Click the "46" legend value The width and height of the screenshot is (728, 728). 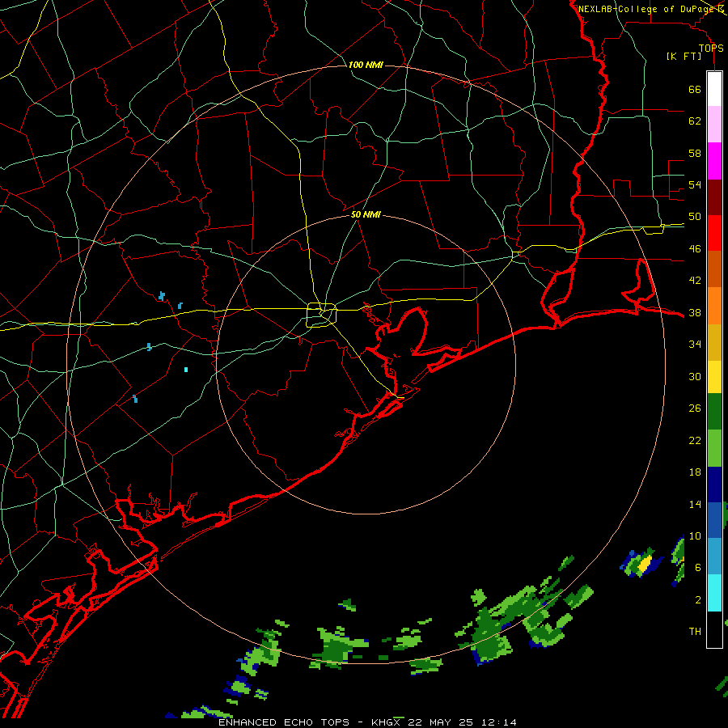coord(695,249)
